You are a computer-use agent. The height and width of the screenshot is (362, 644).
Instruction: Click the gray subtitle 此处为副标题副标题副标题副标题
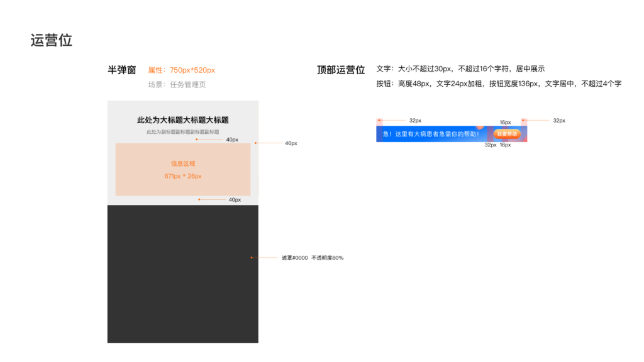pos(182,132)
